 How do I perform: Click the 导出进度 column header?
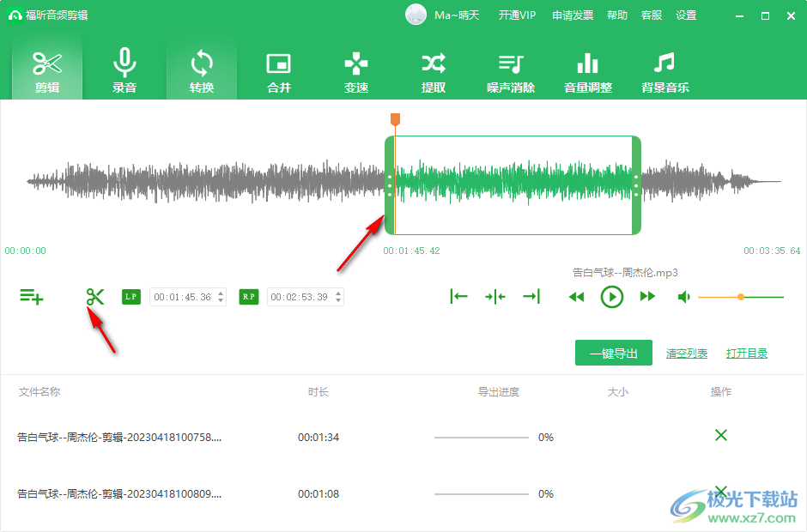(499, 392)
